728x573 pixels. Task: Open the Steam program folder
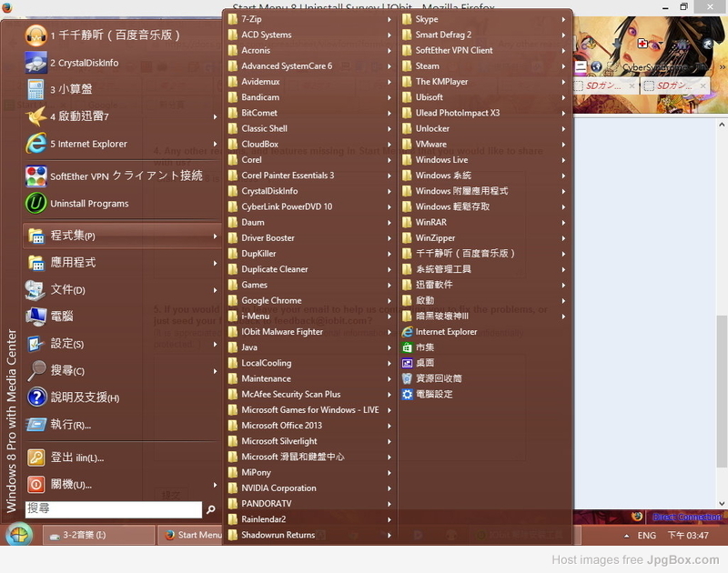427,65
